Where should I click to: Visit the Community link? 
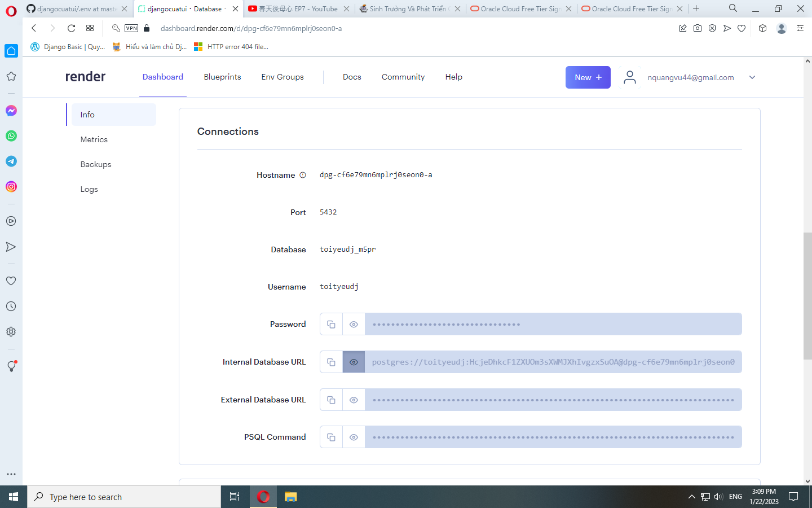tap(403, 77)
